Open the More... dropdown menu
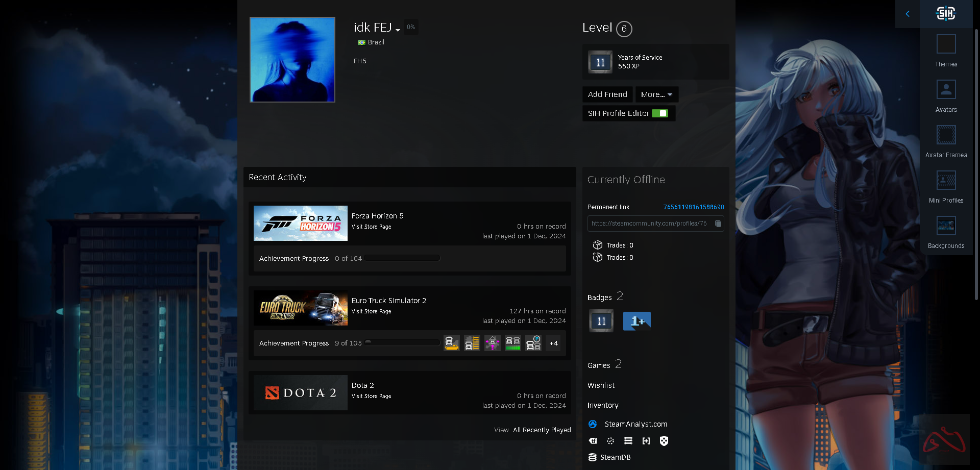Screen dimensions: 980x470 656,94
